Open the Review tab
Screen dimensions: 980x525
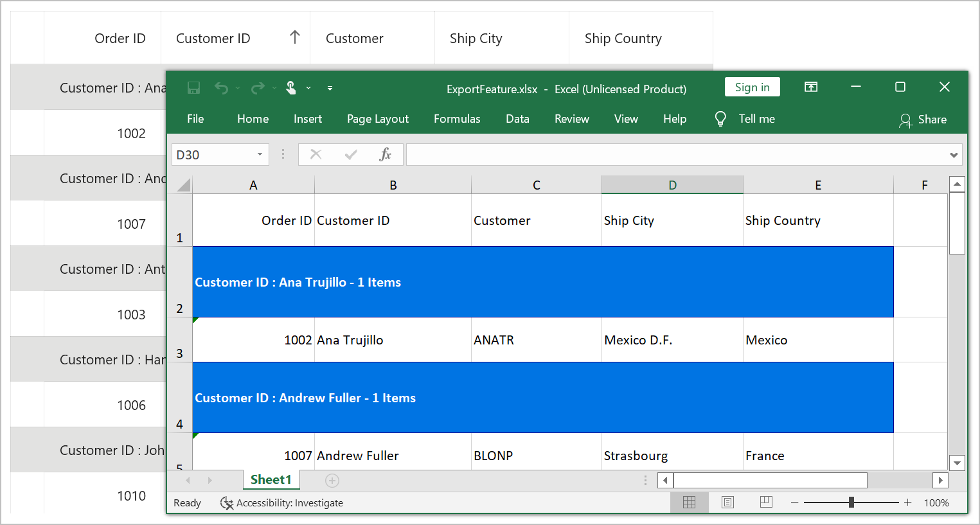point(572,119)
